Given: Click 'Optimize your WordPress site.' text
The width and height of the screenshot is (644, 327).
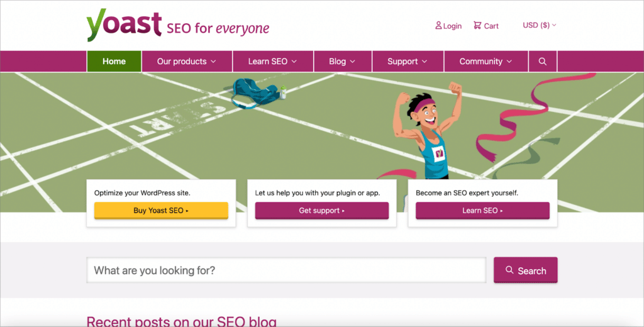Looking at the screenshot, I should coord(142,192).
